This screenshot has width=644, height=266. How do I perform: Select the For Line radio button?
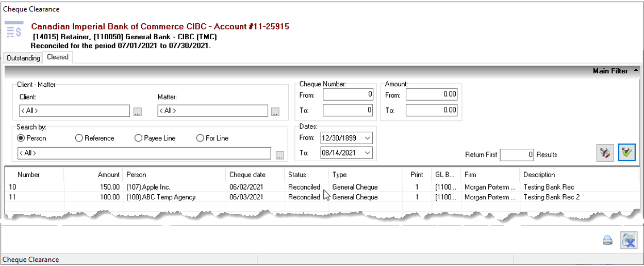click(212, 138)
